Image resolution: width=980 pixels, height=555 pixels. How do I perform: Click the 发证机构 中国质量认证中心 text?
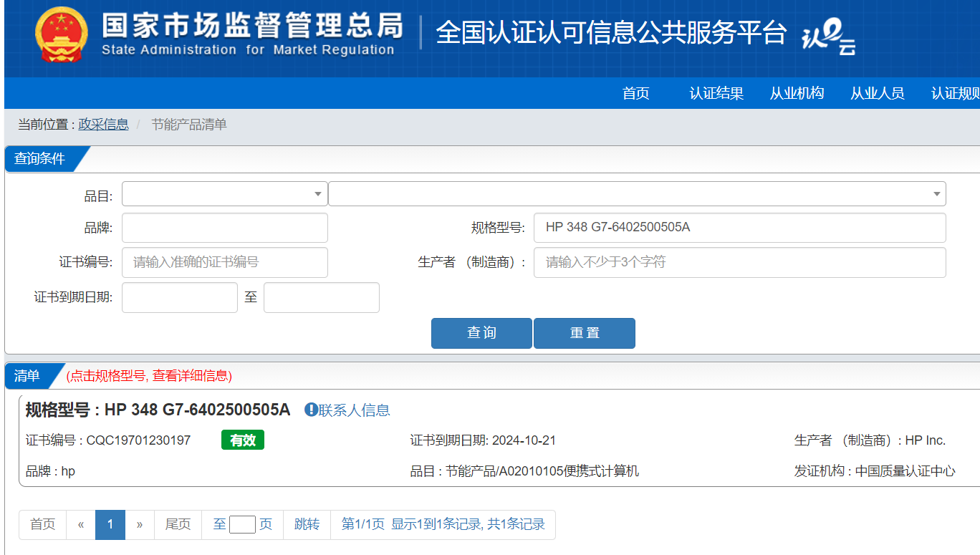875,471
